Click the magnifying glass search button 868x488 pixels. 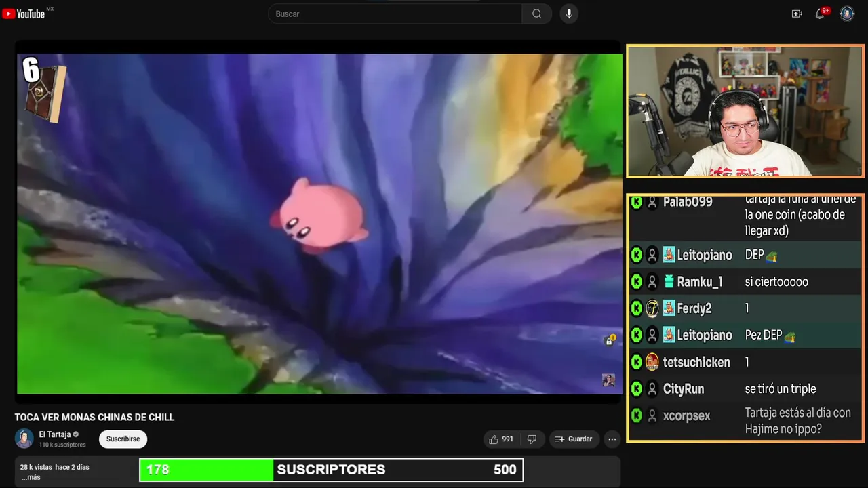point(536,14)
